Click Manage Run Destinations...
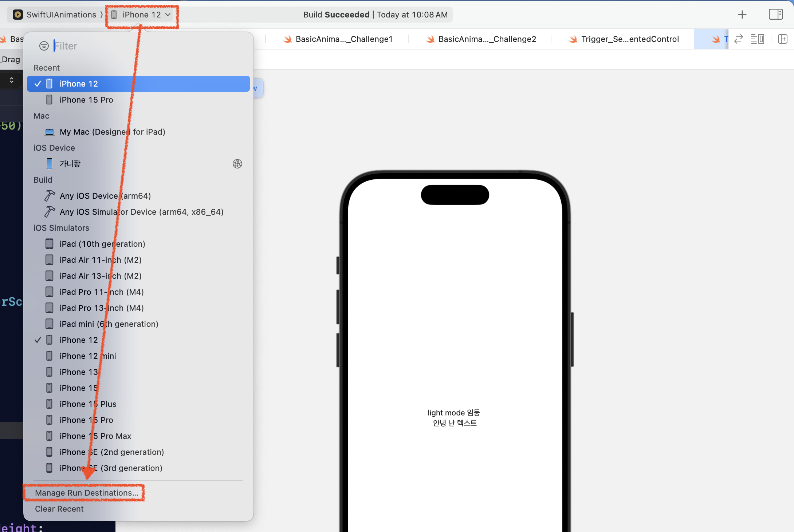 tap(86, 493)
